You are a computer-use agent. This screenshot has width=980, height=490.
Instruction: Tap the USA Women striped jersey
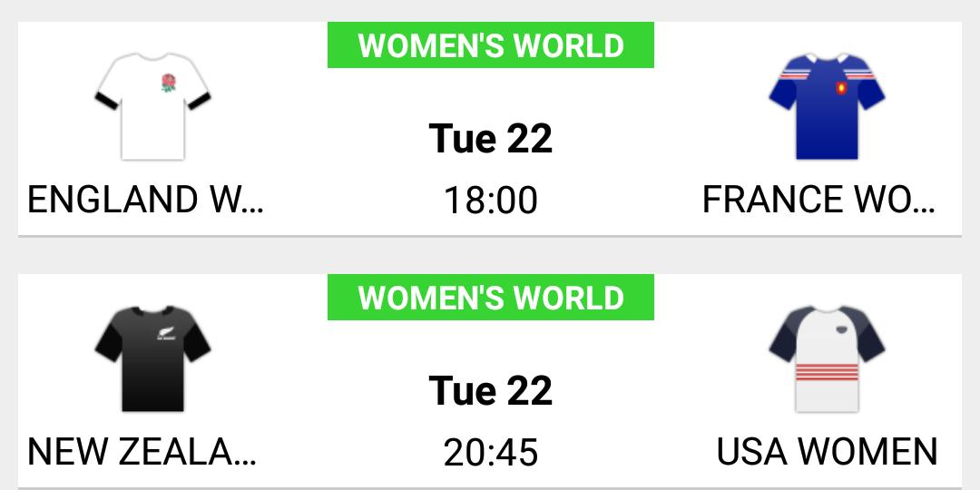(x=827, y=363)
